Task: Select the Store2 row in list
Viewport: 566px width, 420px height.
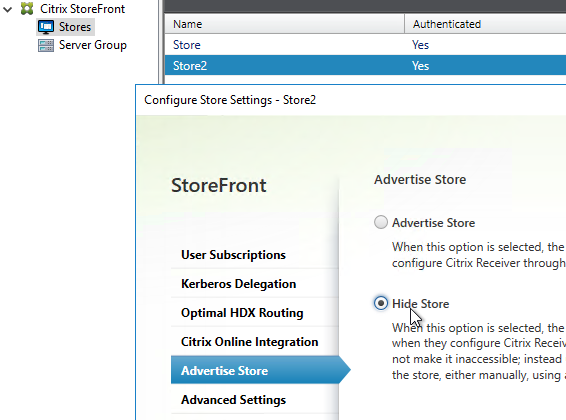Action: (x=365, y=65)
